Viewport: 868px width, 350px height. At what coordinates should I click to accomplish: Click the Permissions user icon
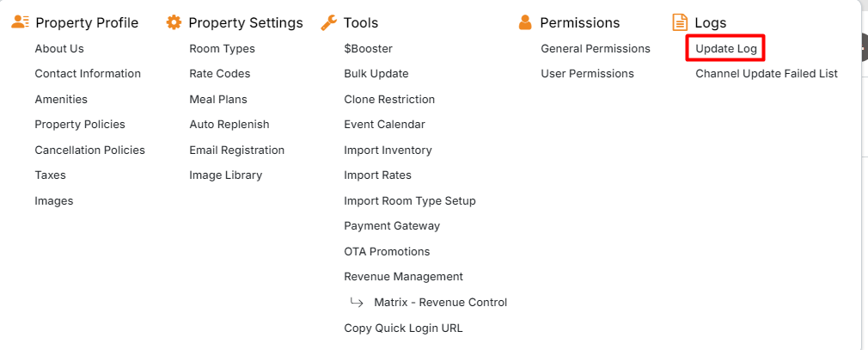526,22
